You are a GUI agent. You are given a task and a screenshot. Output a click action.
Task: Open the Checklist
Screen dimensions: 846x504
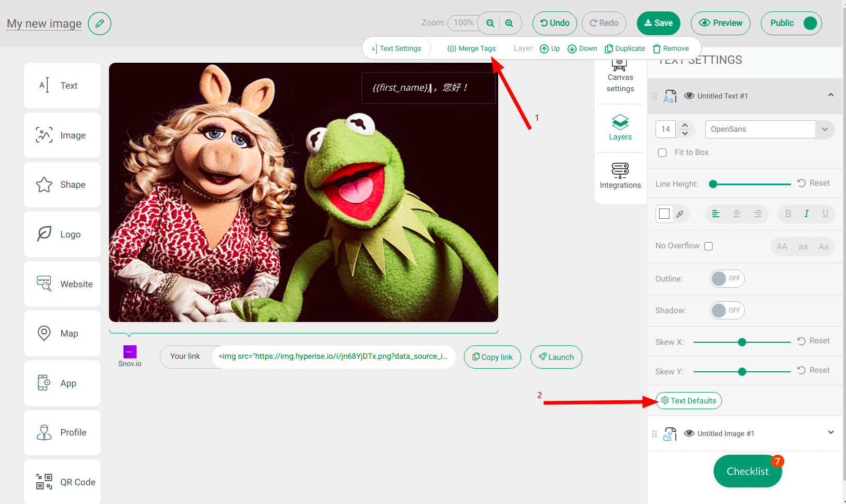[x=747, y=471]
